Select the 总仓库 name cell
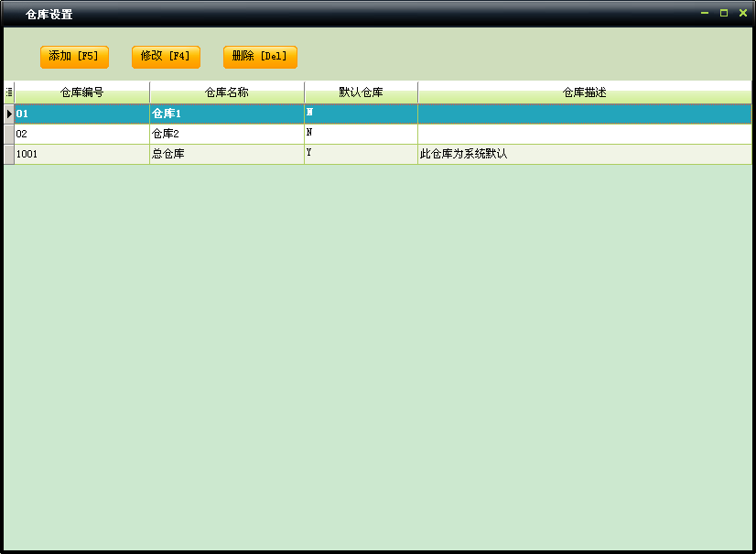Screen dimensions: 756x554 click(x=227, y=155)
